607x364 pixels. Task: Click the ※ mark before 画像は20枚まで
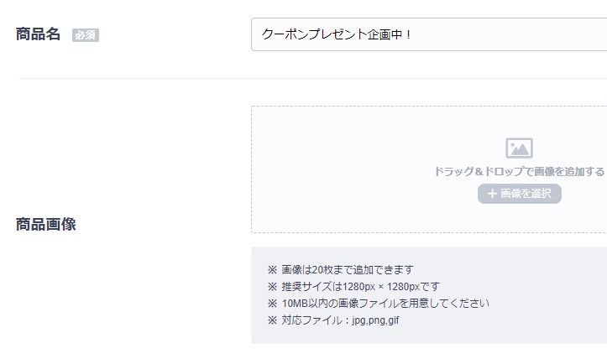(x=273, y=269)
